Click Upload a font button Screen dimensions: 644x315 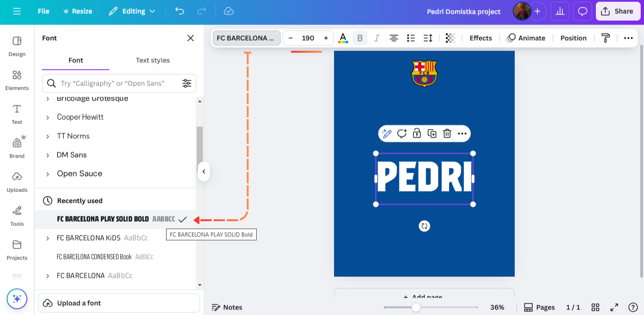coord(119,303)
